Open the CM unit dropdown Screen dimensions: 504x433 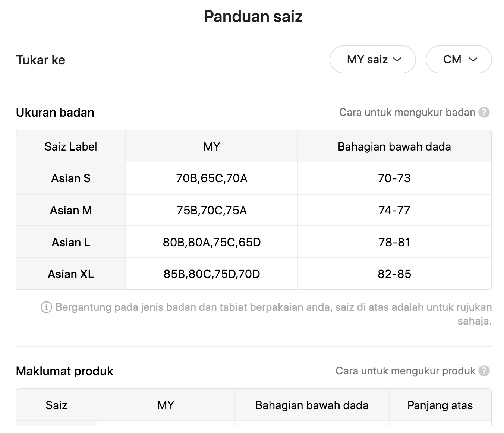point(459,60)
